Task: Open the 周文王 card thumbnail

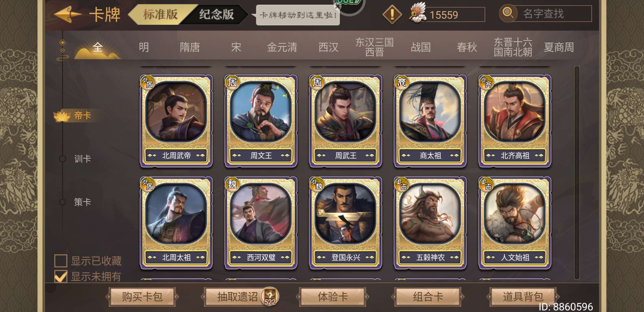Action: click(x=261, y=121)
